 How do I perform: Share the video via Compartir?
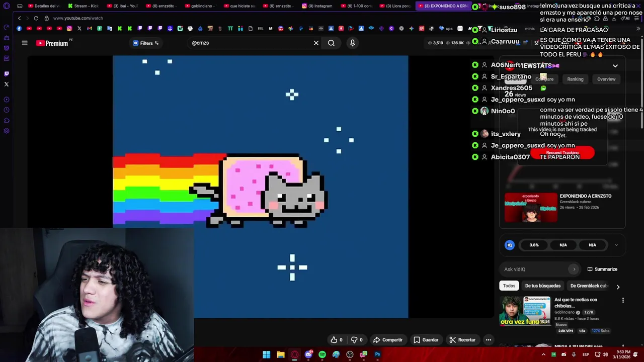388,340
